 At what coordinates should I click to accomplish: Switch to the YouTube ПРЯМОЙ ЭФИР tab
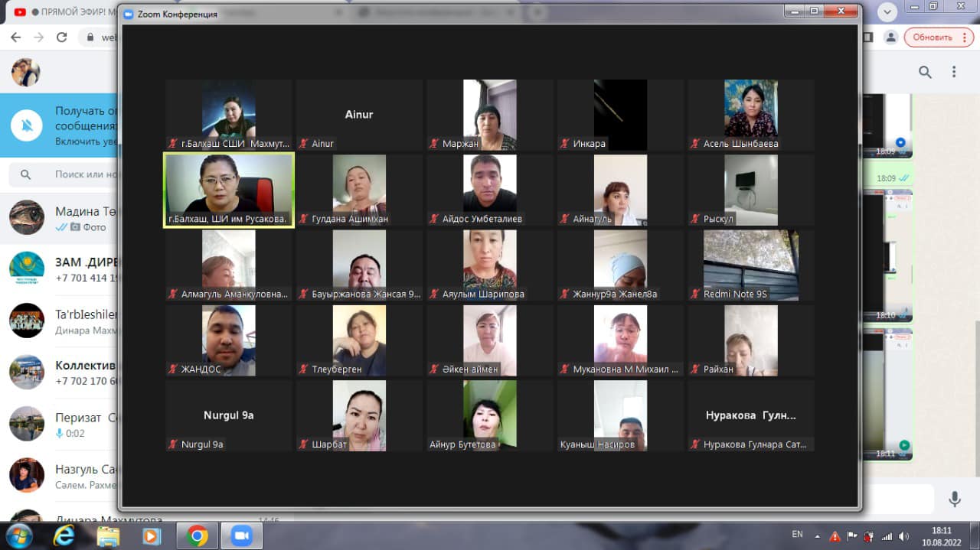click(61, 13)
